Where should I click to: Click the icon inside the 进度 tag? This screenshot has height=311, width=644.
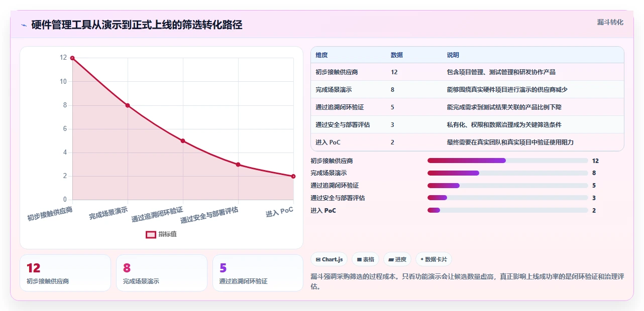pos(391,260)
